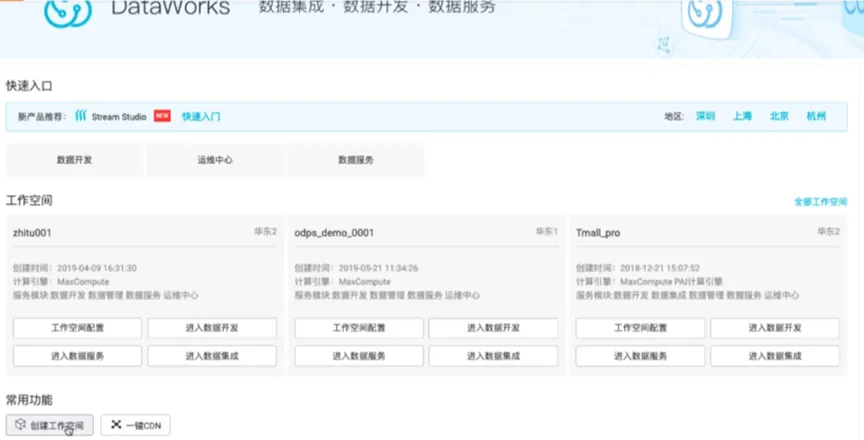The image size is (864, 440).
Task: Select region 上海
Action: click(742, 116)
